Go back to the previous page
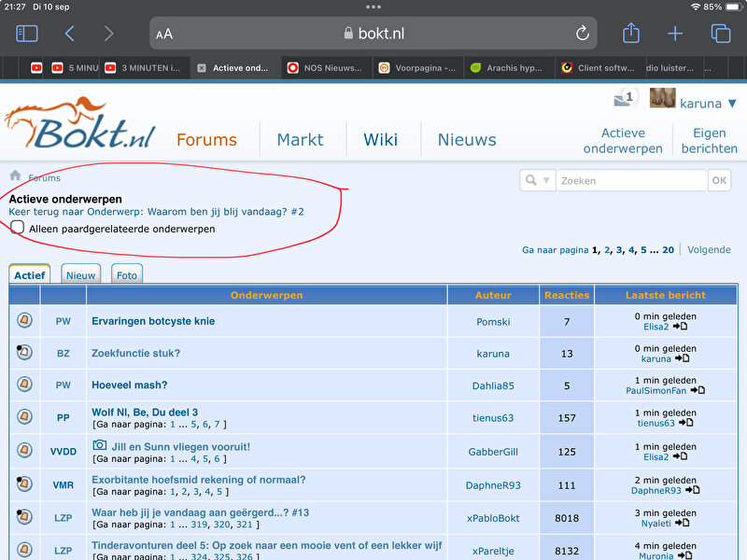The width and height of the screenshot is (747, 560). tap(69, 34)
